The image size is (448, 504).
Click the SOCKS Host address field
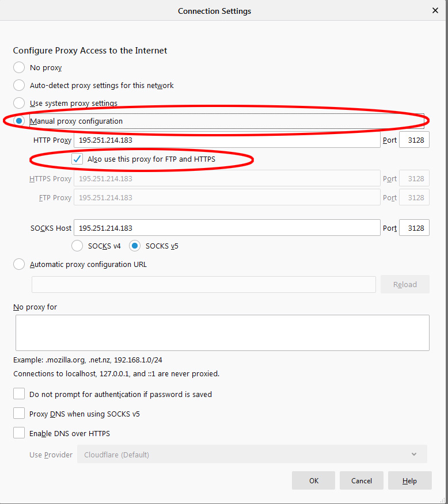(227, 228)
